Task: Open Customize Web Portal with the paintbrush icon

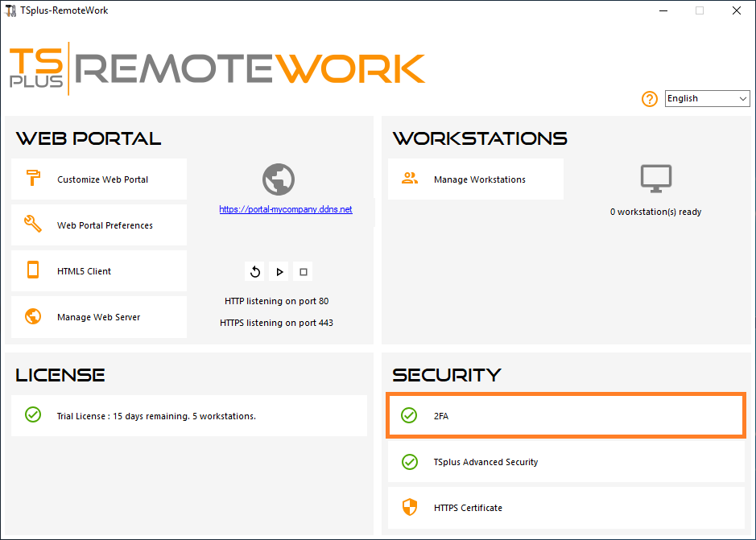Action: (33, 179)
